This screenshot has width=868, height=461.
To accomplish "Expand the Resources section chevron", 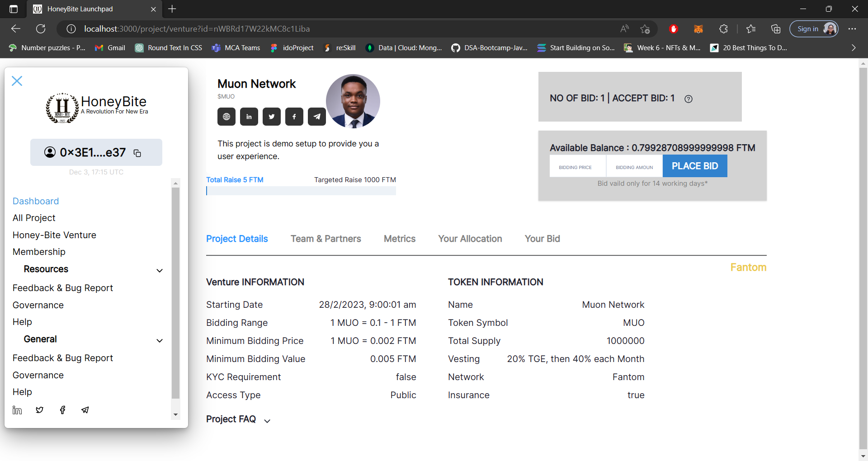I will (x=160, y=270).
